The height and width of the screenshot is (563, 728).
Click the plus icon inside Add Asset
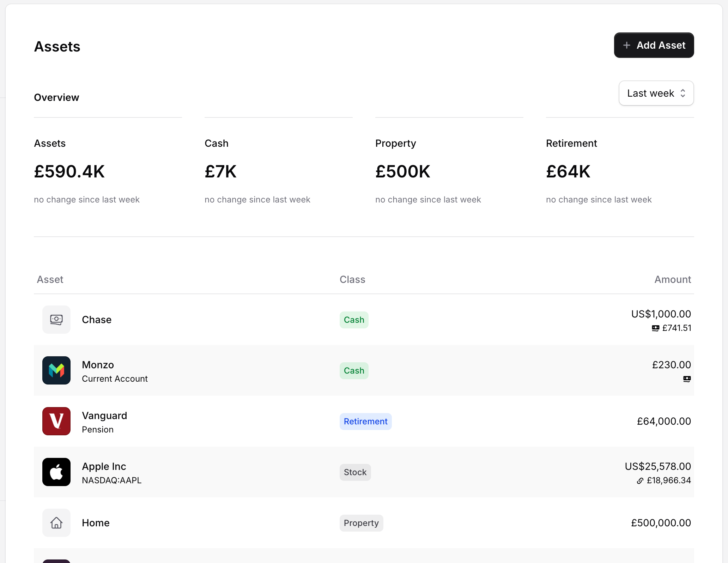click(x=627, y=45)
